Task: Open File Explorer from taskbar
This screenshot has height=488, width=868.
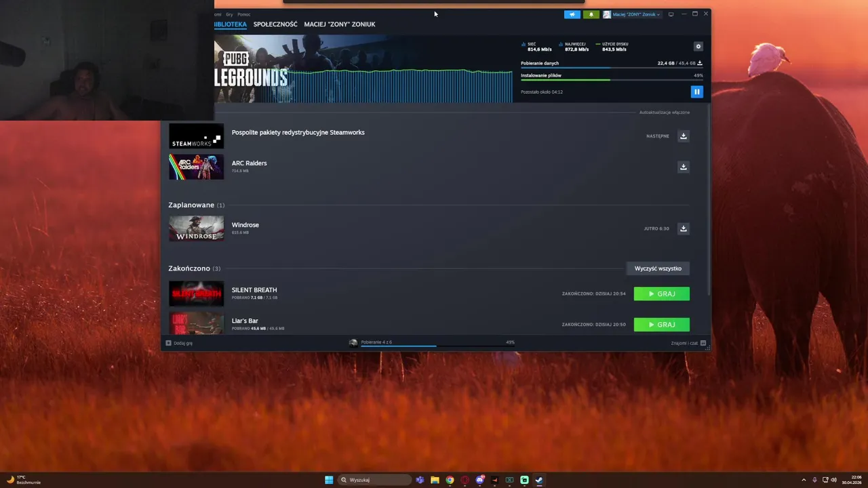Action: tap(435, 480)
